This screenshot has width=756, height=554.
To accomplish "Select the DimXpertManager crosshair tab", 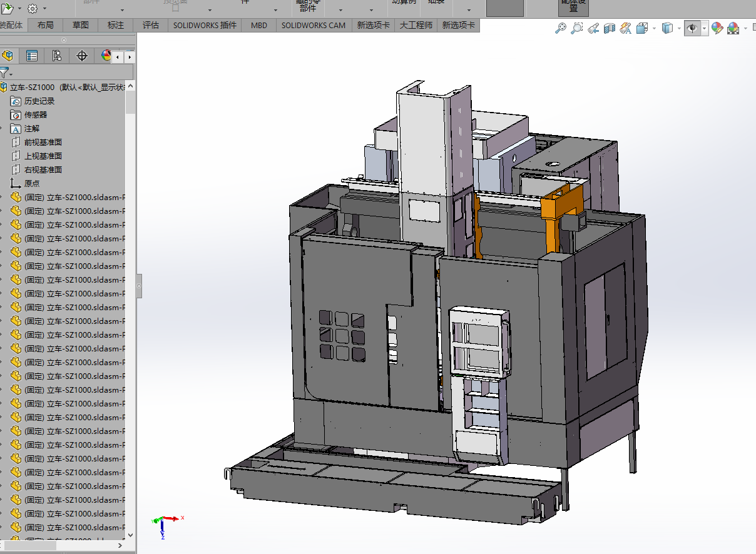I will click(82, 56).
